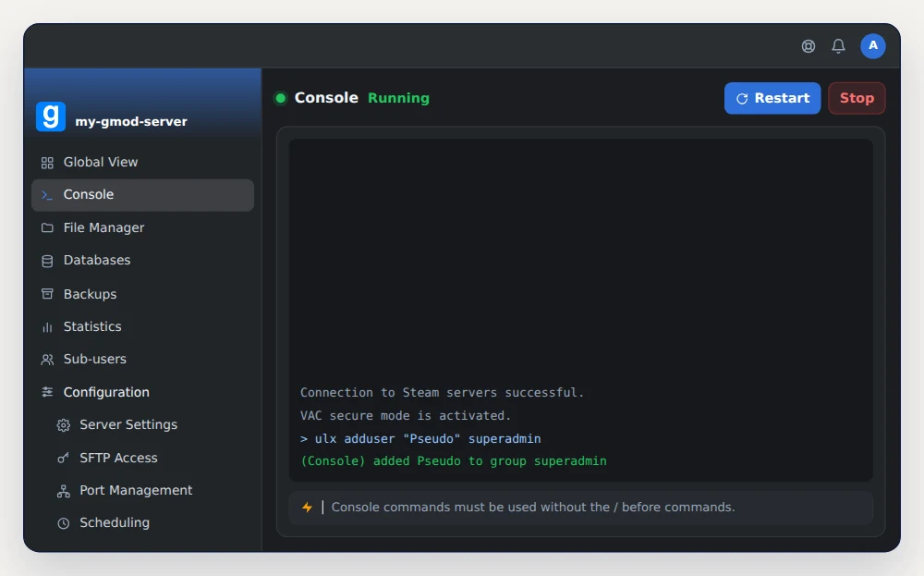924x576 pixels.
Task: Open Global View page
Action: click(142, 162)
